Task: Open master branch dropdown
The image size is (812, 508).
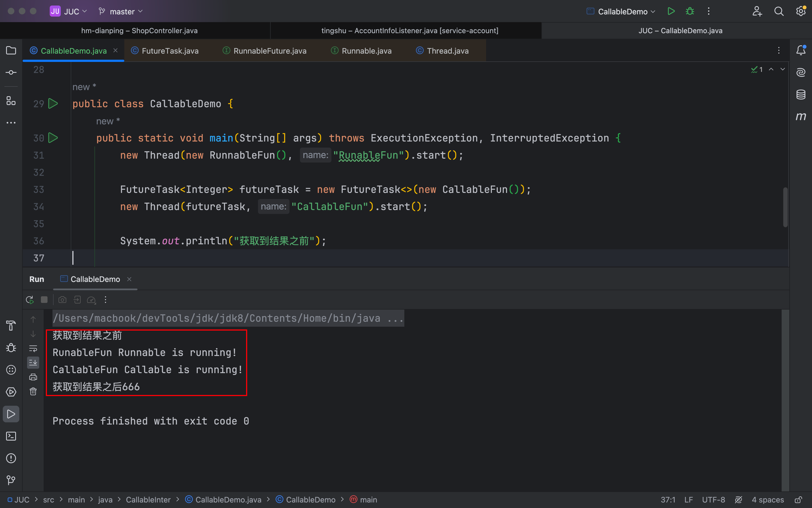Action: click(121, 11)
